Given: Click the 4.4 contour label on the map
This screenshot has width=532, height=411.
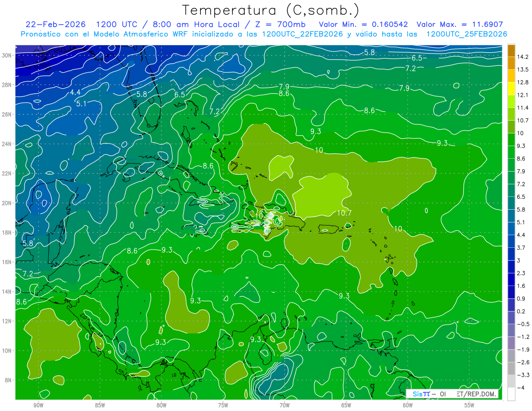Looking at the screenshot, I should click(75, 93).
